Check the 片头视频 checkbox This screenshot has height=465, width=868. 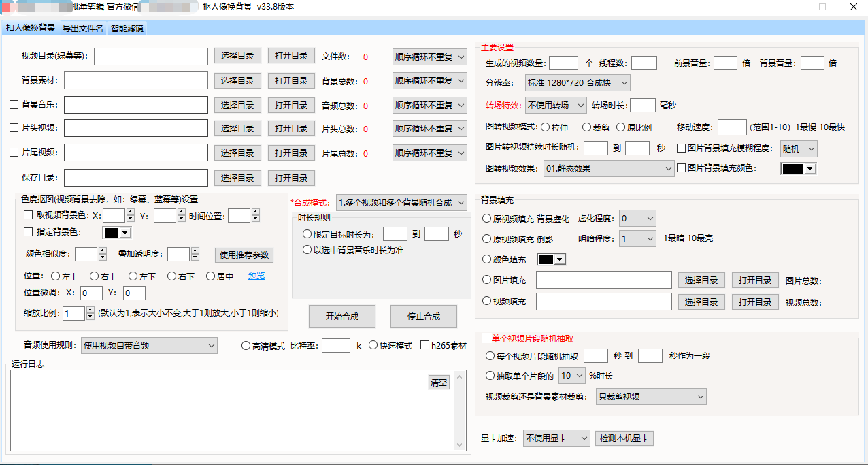(14, 128)
